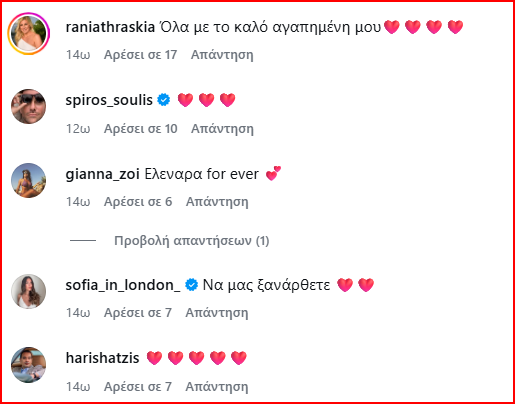Click Απάντηση under harishatzis comment
The image size is (515, 404).
(217, 387)
